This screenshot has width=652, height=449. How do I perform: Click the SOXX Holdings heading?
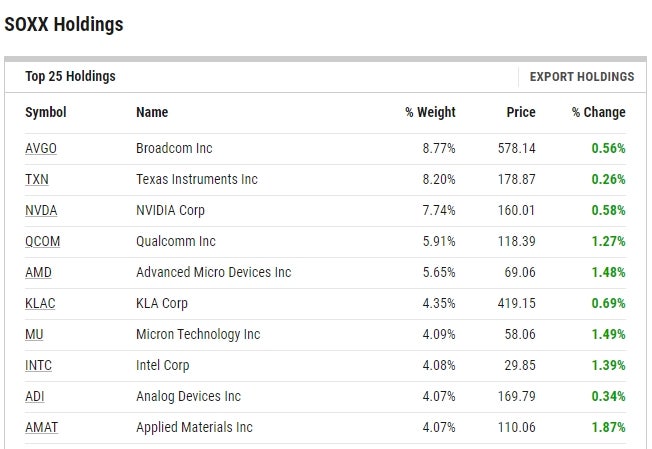[x=64, y=24]
